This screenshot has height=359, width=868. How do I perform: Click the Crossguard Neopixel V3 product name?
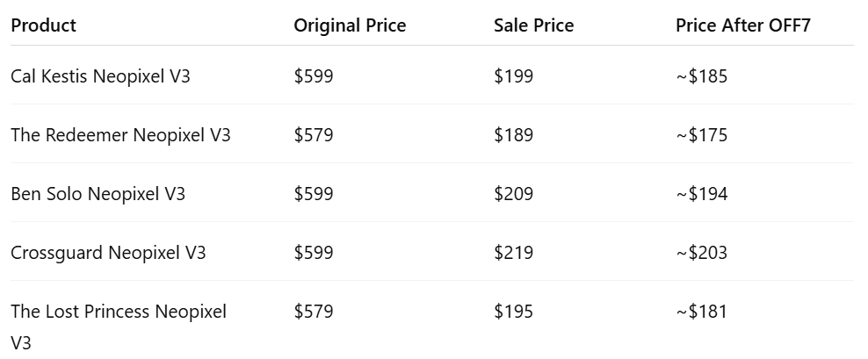coord(108,253)
